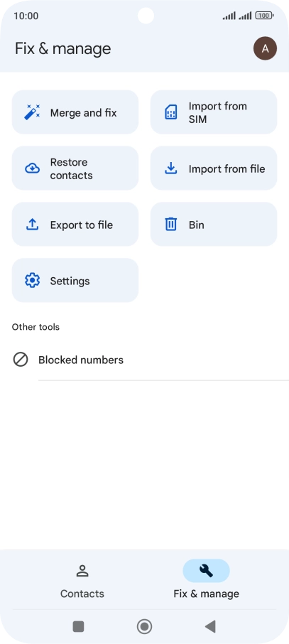Tap the download arrow import icon

(x=170, y=168)
